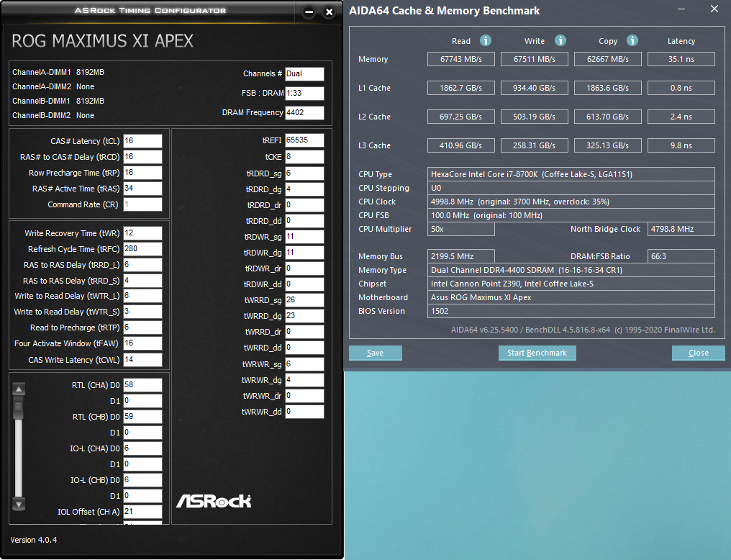This screenshot has width=731, height=560.
Task: Click the Close button in AIDA64
Action: pos(699,353)
